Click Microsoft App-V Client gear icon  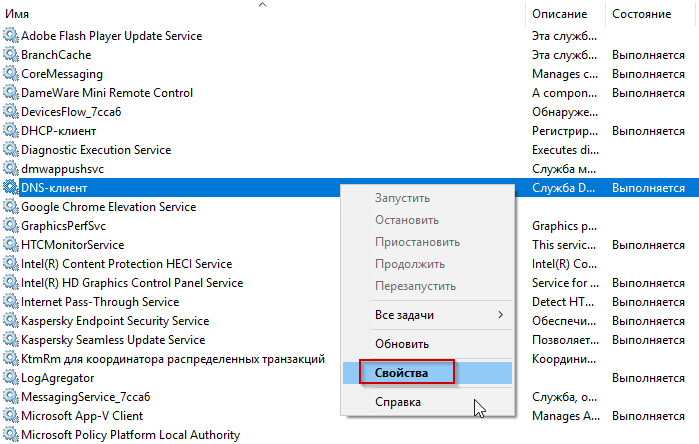click(x=11, y=416)
